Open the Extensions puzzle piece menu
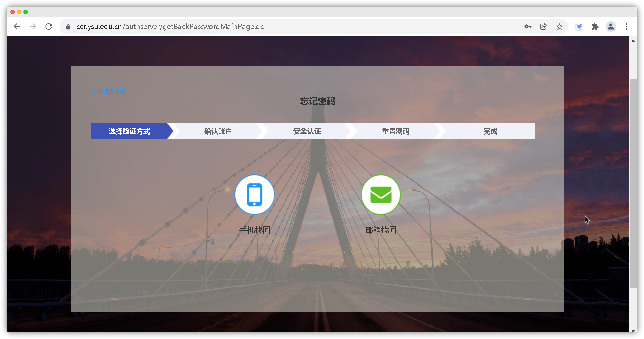 (x=595, y=27)
